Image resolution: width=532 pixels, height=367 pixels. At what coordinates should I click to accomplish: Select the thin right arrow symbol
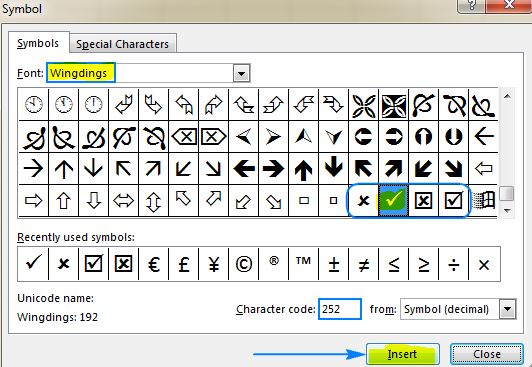33,169
